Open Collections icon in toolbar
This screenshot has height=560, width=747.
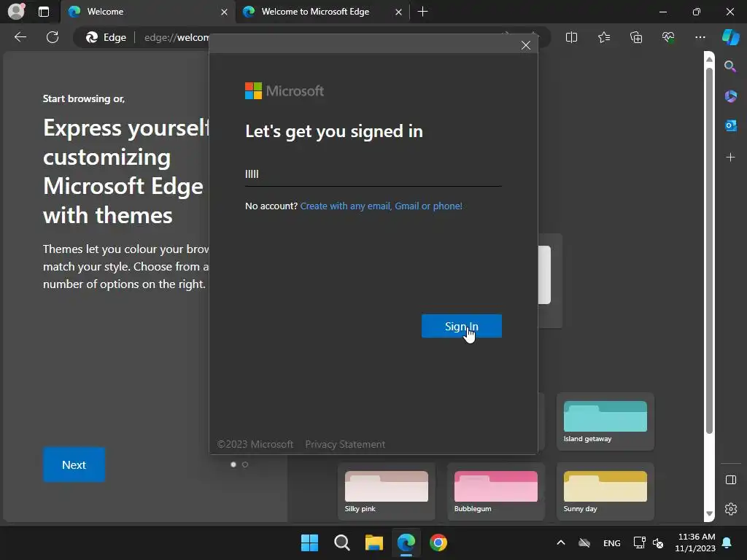tap(636, 37)
